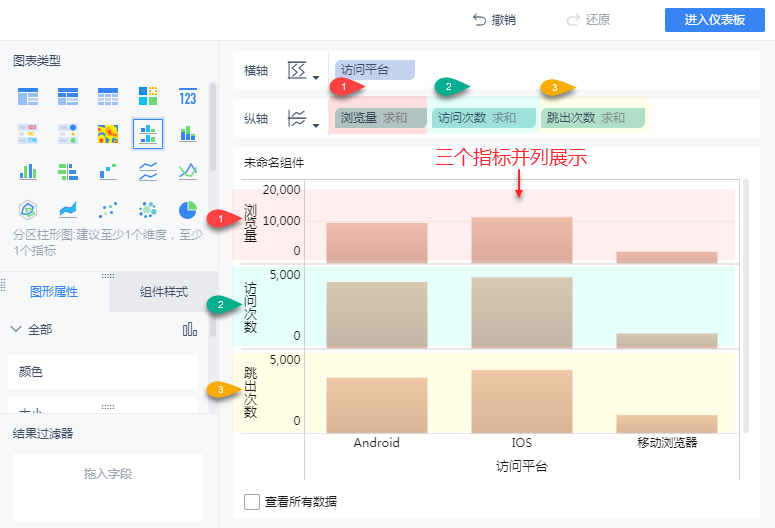Select the radar chart type icon
Screen dimensions: 775x528
[x=28, y=210]
